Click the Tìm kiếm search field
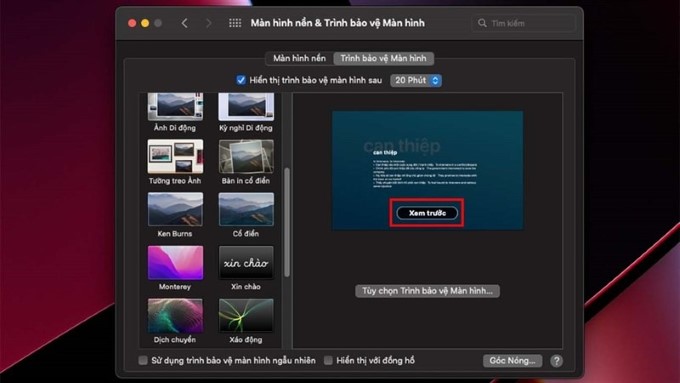This screenshot has height=383, width=680. 523,23
